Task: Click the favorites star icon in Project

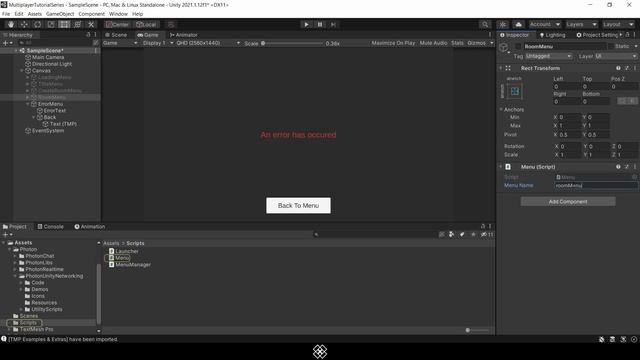Action: tap(473, 234)
